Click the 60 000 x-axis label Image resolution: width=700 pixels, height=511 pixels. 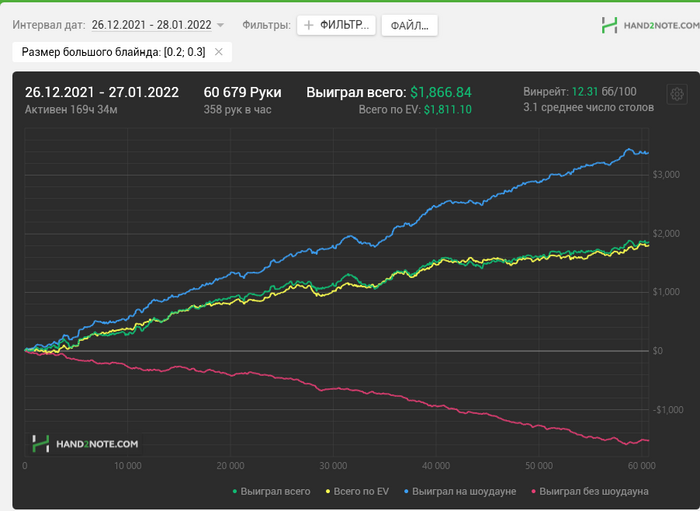click(642, 466)
